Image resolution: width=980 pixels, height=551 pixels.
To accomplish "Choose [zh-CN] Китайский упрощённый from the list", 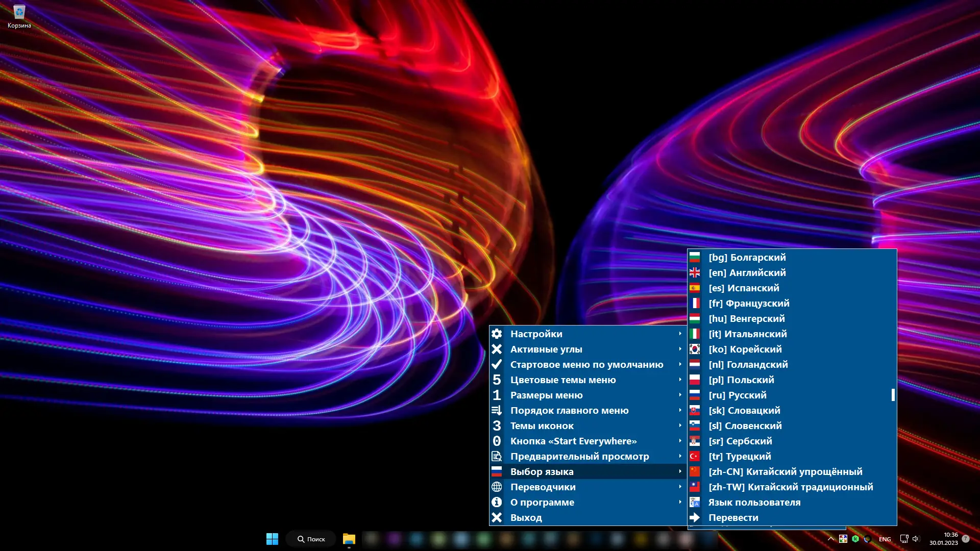I will click(785, 471).
